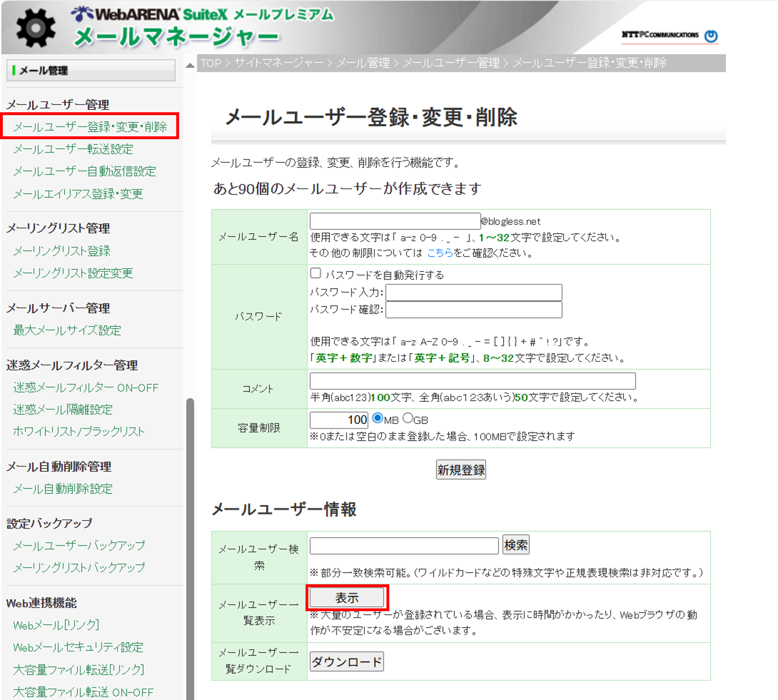Click the 新規登録 button
Image resolution: width=778 pixels, height=700 pixels.
click(461, 469)
